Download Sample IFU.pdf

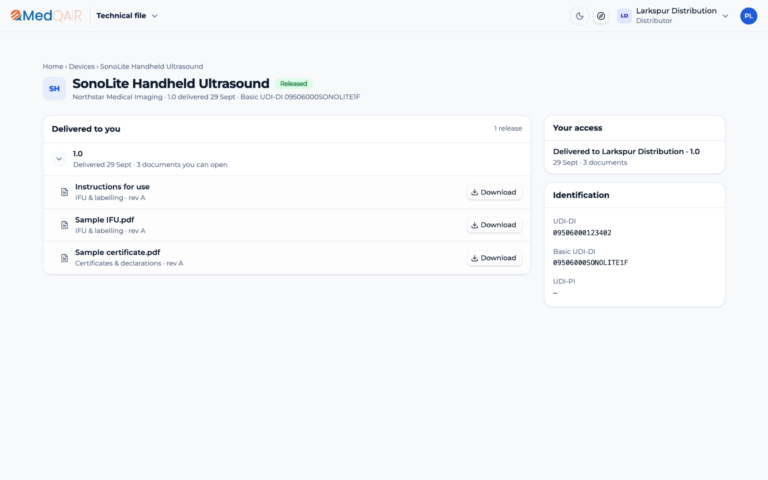point(494,225)
